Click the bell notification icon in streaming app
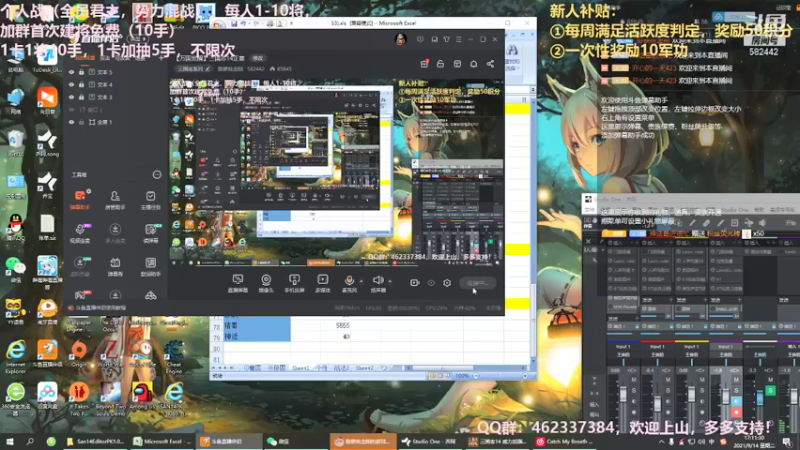The image size is (800, 450). tap(473, 64)
